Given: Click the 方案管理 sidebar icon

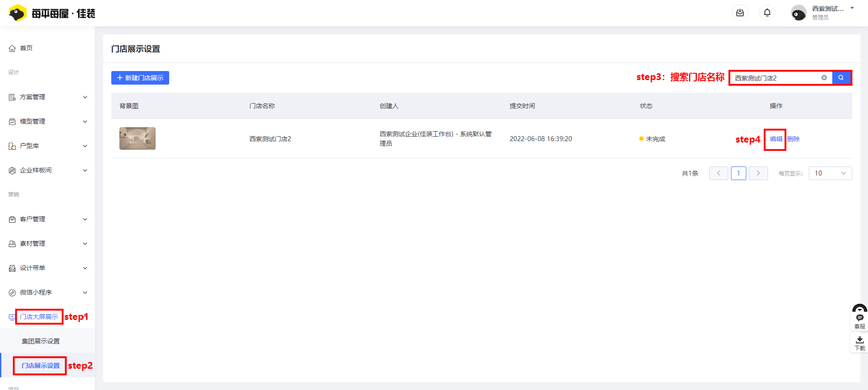Looking at the screenshot, I should (x=12, y=97).
